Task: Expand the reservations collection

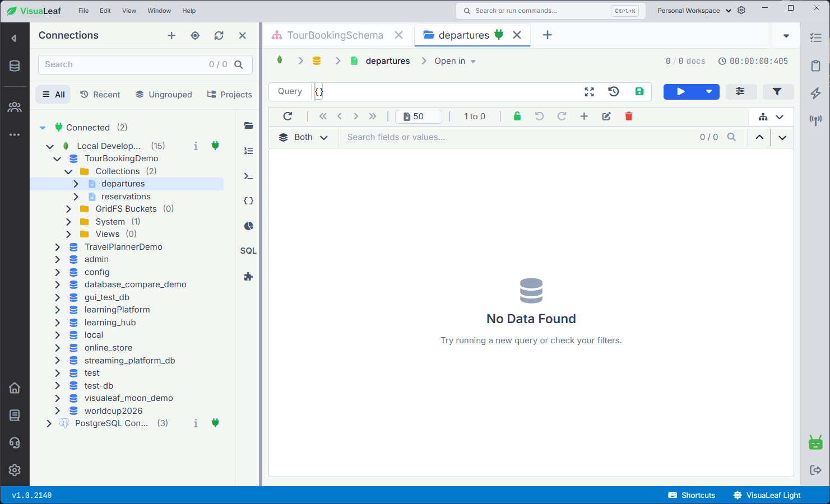Action: [x=76, y=197]
